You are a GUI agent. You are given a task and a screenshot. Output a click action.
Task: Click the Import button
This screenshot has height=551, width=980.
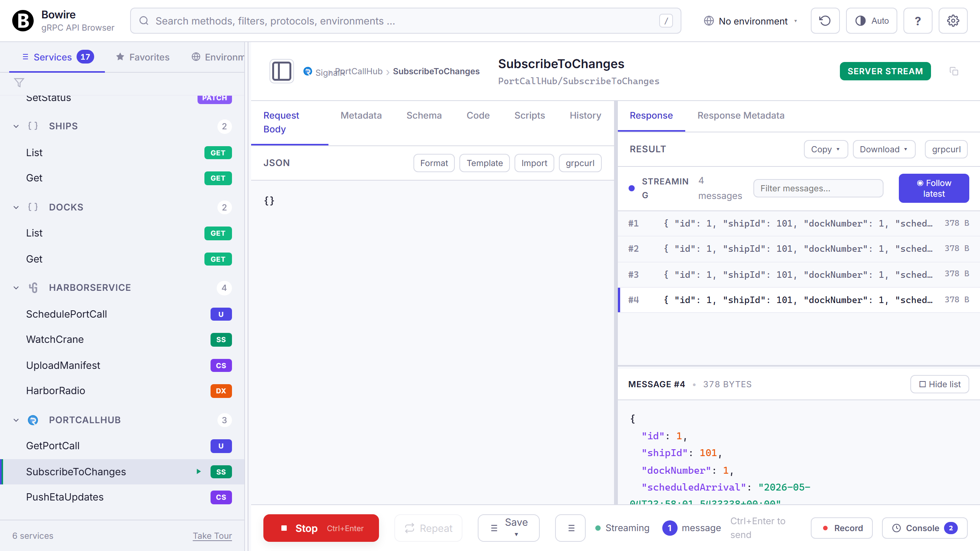click(534, 163)
